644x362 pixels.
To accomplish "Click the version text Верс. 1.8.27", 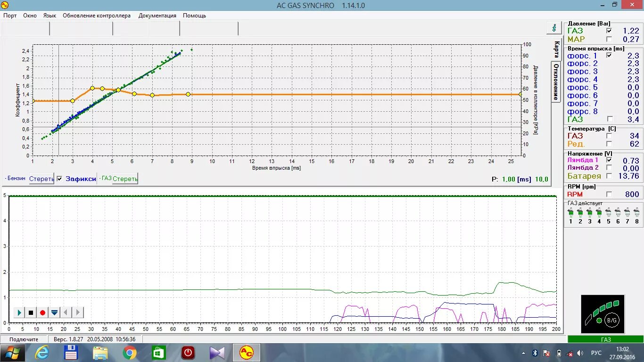I will [68, 339].
